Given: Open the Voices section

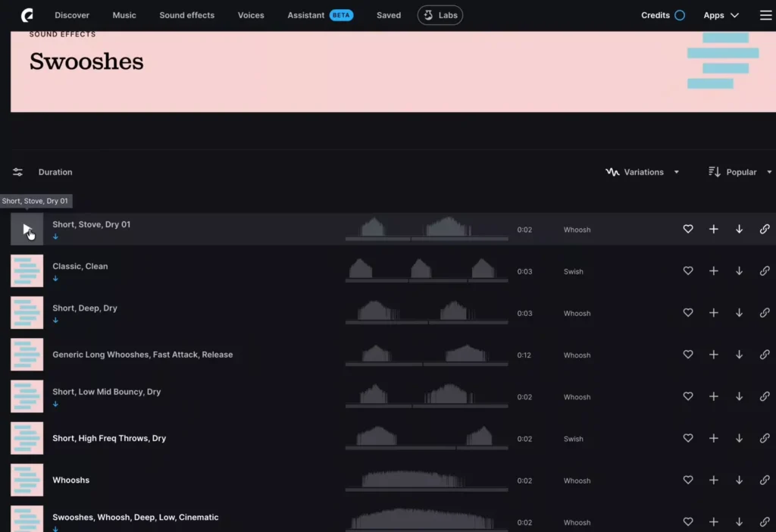Looking at the screenshot, I should point(251,15).
